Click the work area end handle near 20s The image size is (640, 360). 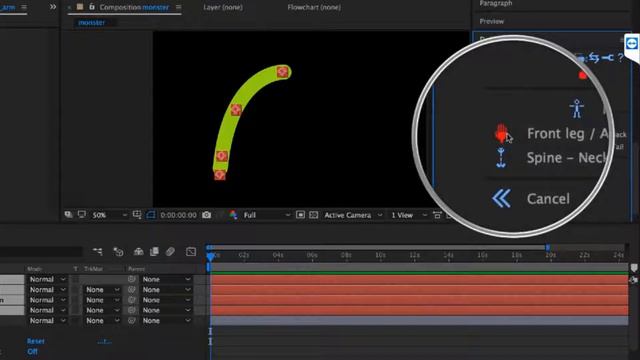click(x=548, y=247)
